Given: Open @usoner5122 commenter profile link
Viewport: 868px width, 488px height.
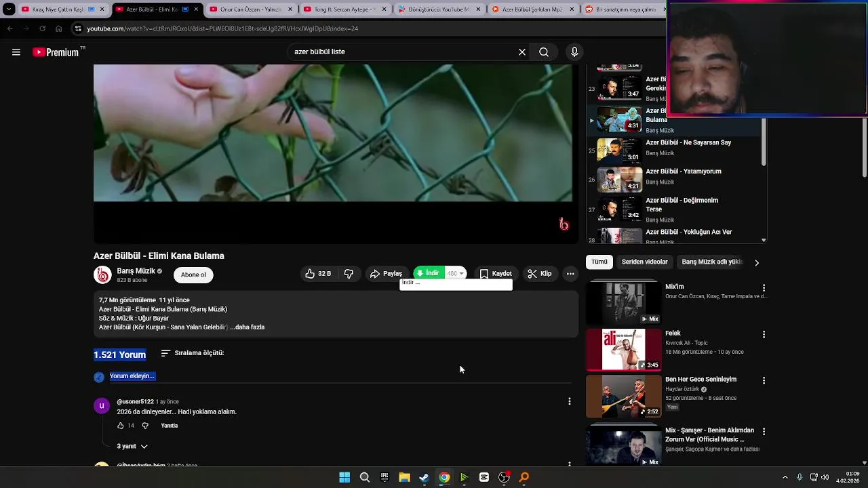Looking at the screenshot, I should [135, 402].
